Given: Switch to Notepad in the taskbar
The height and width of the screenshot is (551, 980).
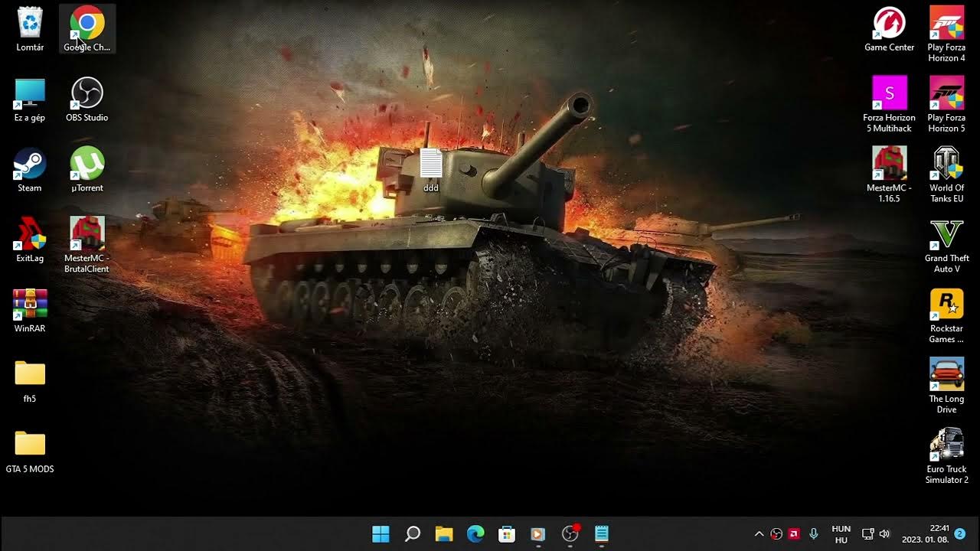Looking at the screenshot, I should tap(602, 534).
